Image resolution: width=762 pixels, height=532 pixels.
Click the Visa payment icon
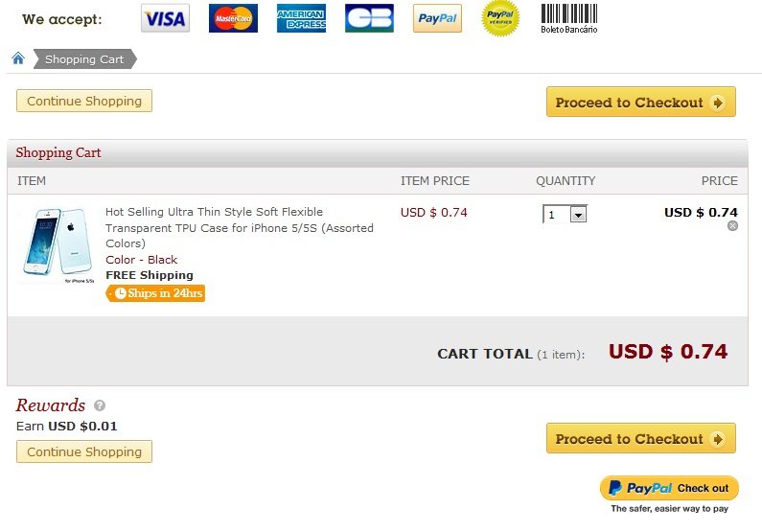click(165, 18)
